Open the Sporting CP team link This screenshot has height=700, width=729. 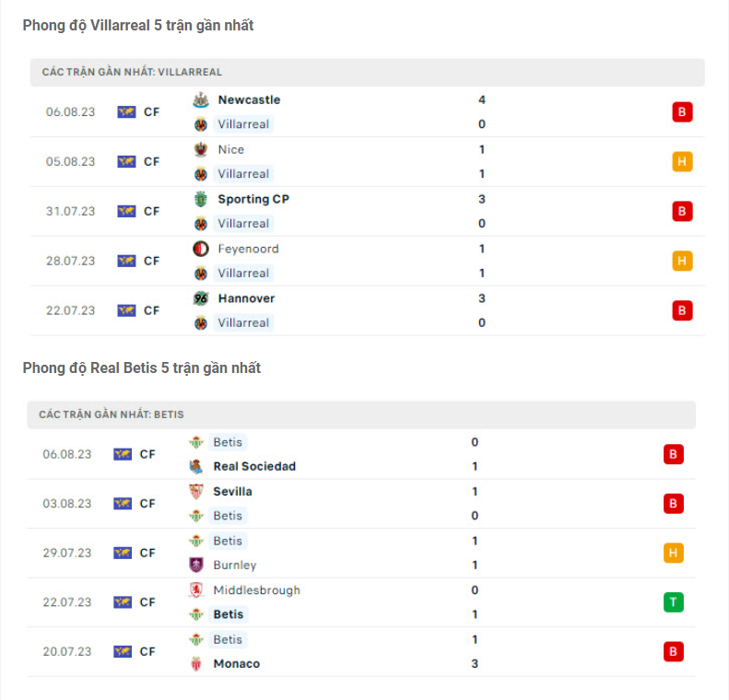(x=253, y=200)
